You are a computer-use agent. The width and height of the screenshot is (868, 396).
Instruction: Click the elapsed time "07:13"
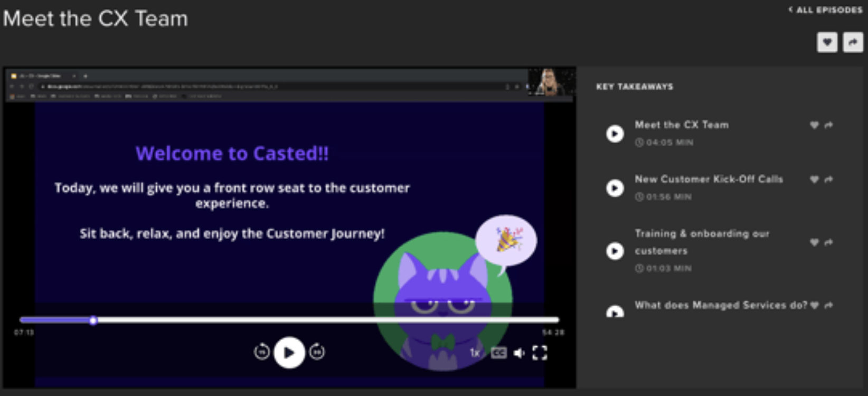24,333
